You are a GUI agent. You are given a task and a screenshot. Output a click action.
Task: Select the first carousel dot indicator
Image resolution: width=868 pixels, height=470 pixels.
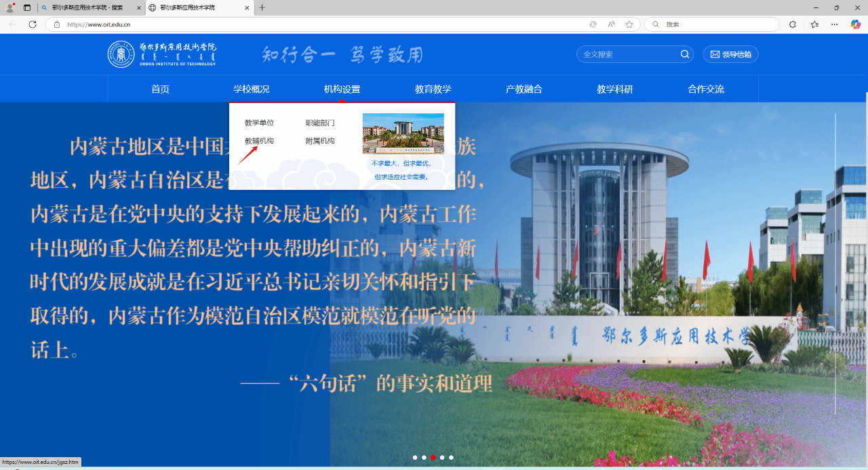pyautogui.click(x=415, y=458)
